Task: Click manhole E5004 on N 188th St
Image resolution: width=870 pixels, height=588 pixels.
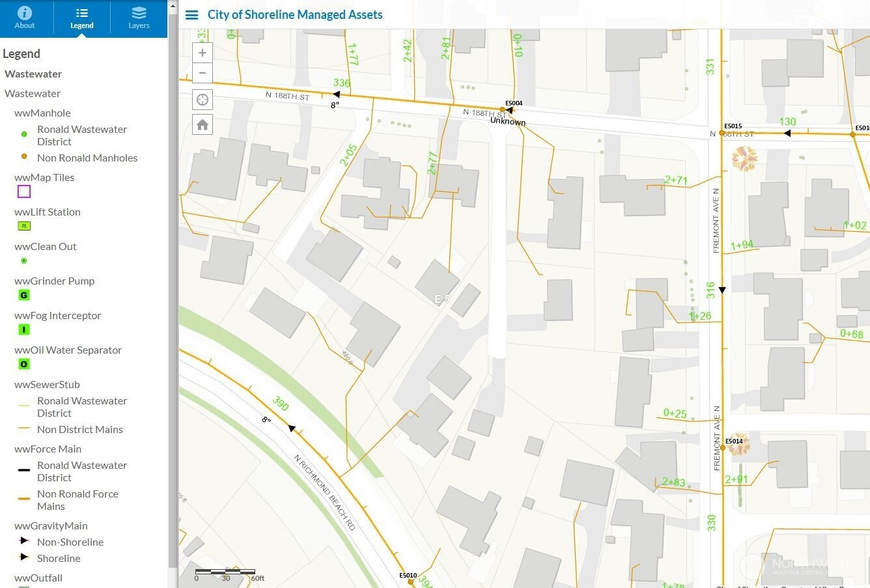Action: pos(503,109)
